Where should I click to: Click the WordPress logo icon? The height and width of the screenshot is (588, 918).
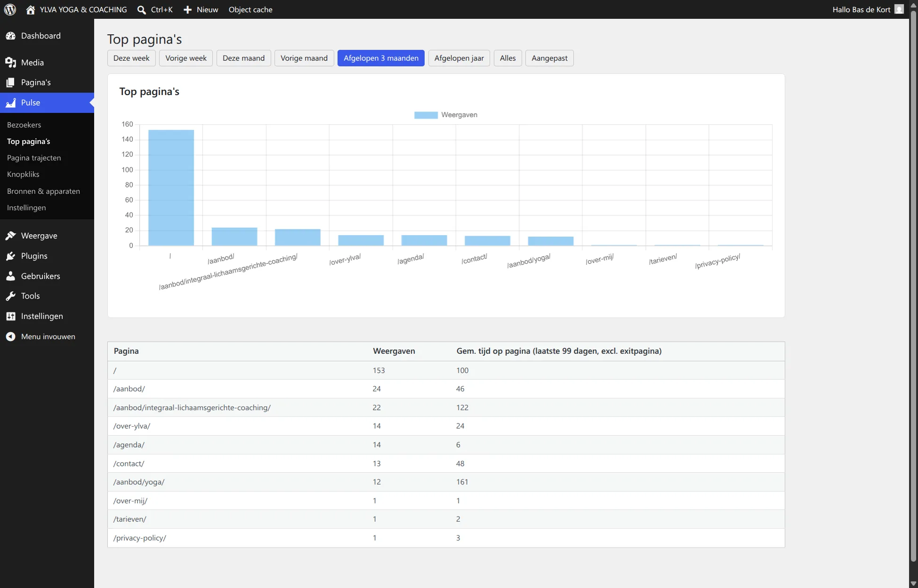click(10, 9)
